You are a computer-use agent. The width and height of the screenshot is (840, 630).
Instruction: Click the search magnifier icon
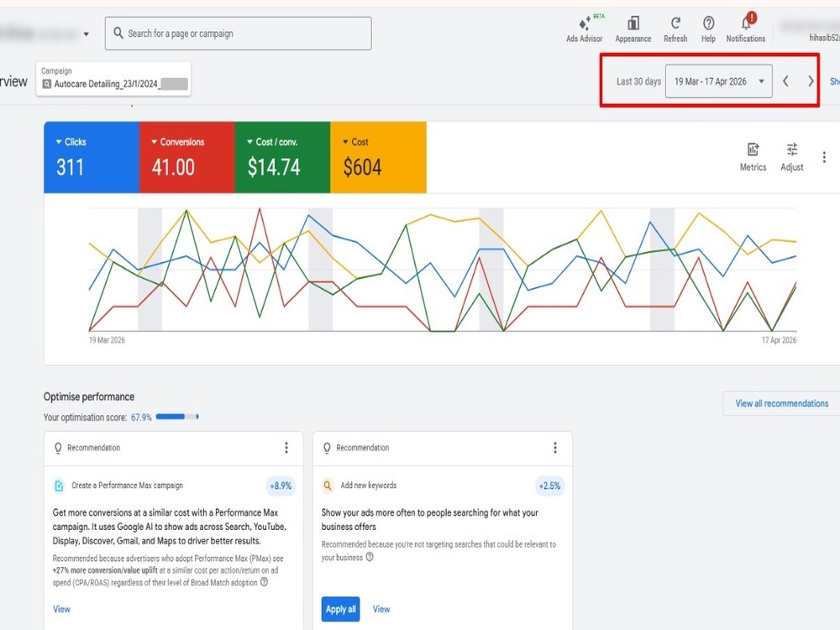click(118, 34)
